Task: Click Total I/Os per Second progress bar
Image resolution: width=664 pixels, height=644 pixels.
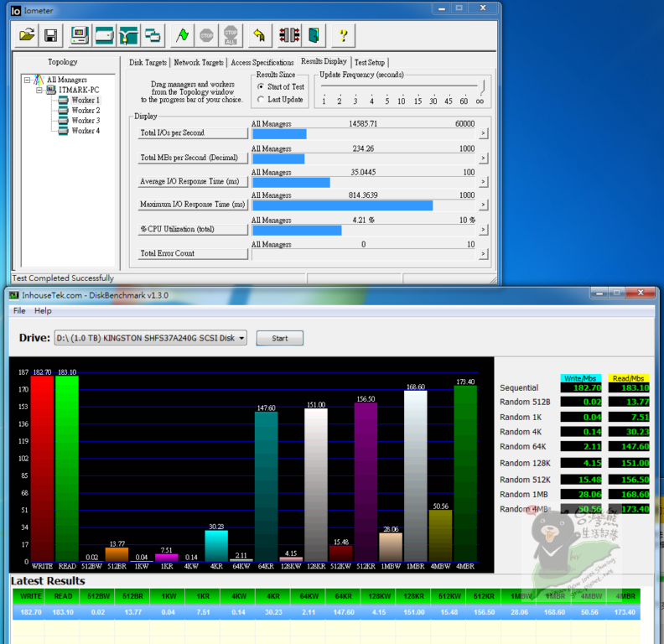Action: tap(364, 134)
